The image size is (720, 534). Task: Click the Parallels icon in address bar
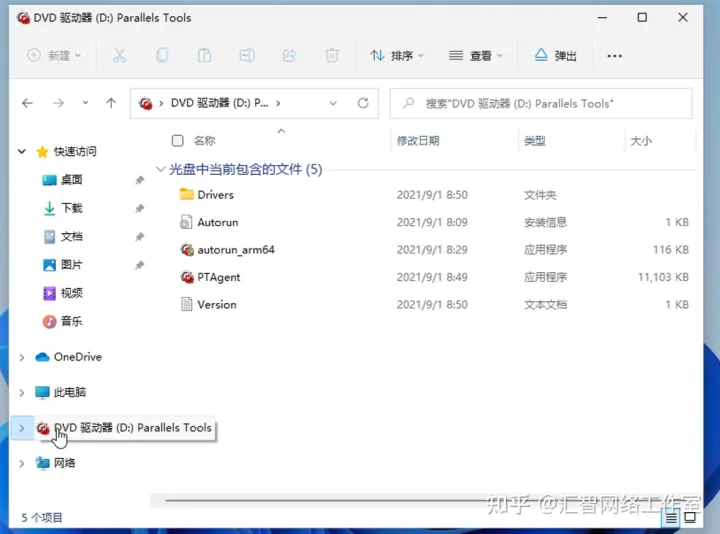pyautogui.click(x=146, y=104)
